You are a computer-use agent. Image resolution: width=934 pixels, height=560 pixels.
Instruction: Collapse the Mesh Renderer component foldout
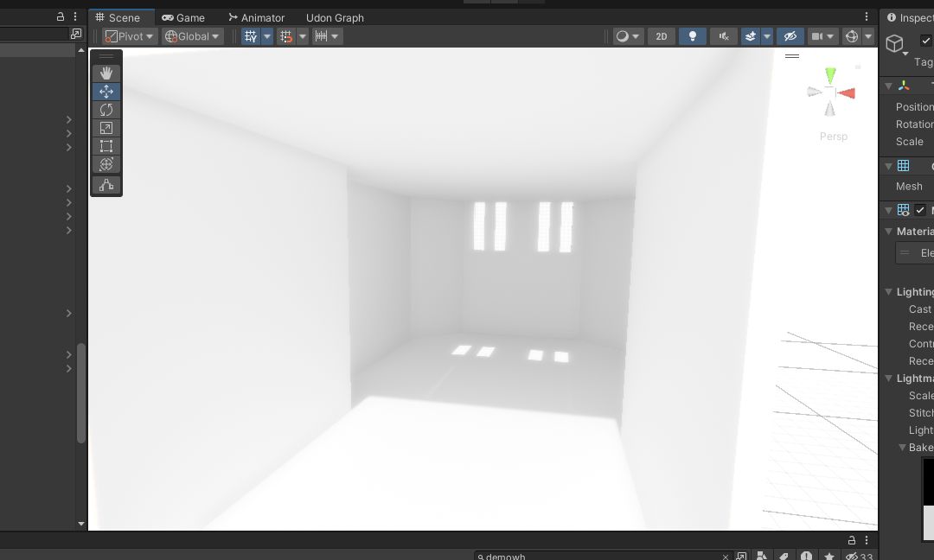coord(888,210)
